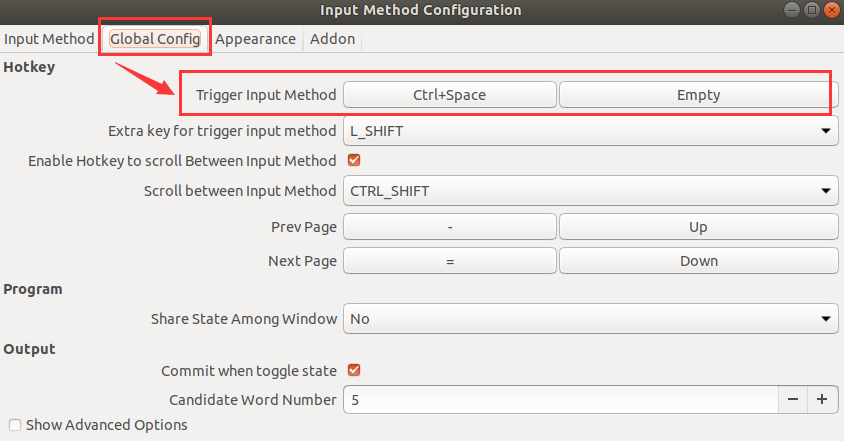844x441 pixels.
Task: Click the Candidate Word Number input field
Action: pyautogui.click(x=560, y=399)
